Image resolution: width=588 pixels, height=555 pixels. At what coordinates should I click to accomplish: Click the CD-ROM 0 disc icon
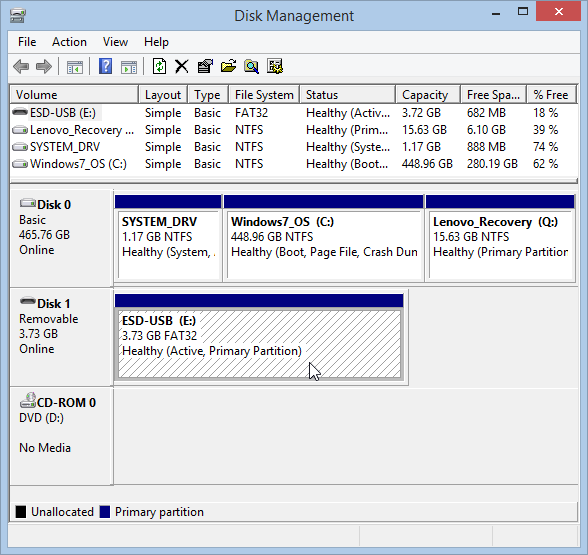click(x=28, y=400)
